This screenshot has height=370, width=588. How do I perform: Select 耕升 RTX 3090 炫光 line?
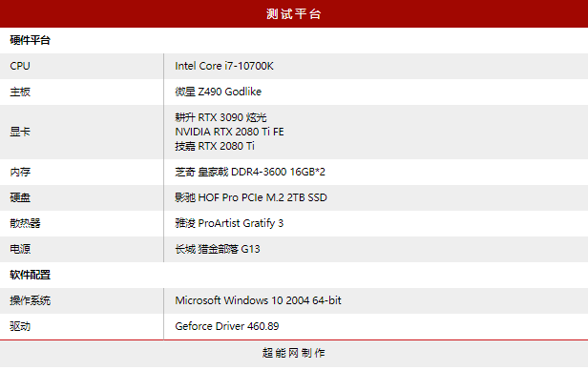(220, 117)
